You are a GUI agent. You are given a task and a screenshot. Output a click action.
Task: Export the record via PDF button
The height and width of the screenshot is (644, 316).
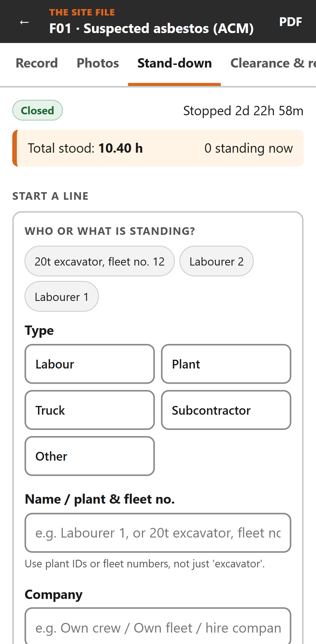[290, 22]
